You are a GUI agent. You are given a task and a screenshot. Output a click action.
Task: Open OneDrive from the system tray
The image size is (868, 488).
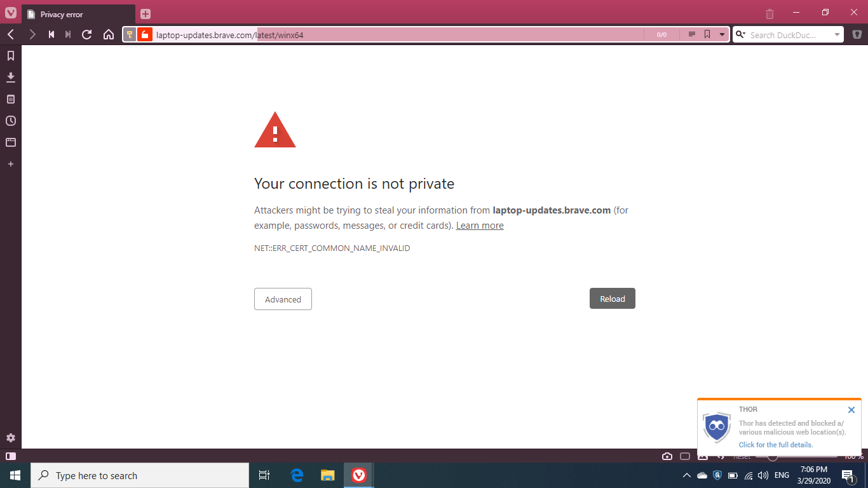click(x=702, y=475)
